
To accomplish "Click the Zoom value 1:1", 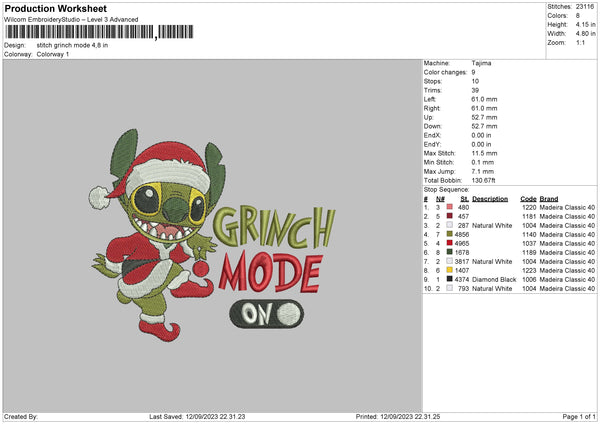I will coord(580,42).
